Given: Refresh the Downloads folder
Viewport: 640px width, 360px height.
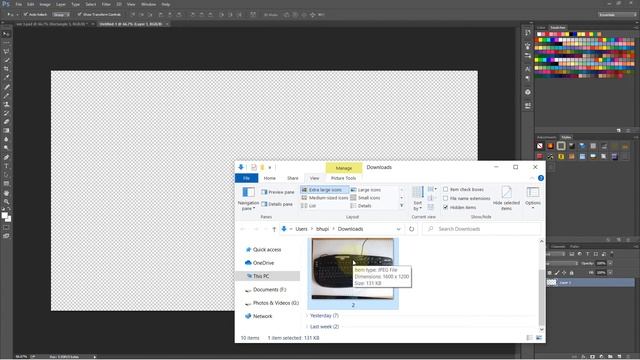Looking at the screenshot, I should coord(411,229).
